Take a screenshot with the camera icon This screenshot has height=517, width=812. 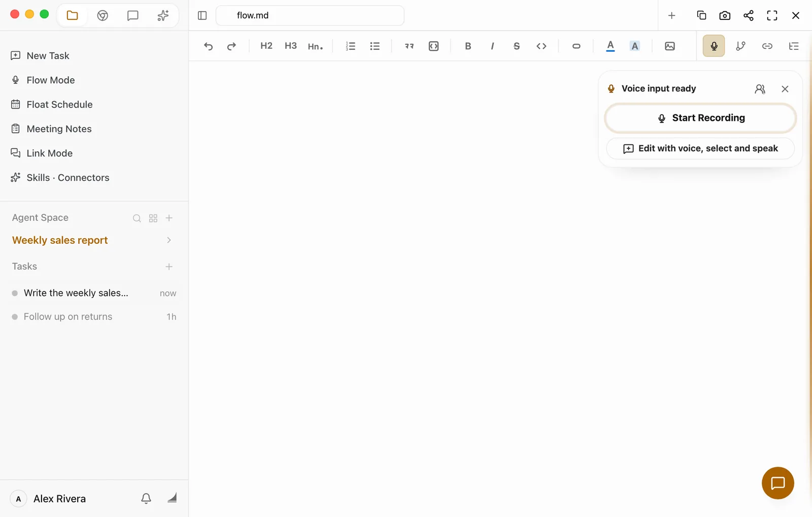pyautogui.click(x=725, y=15)
